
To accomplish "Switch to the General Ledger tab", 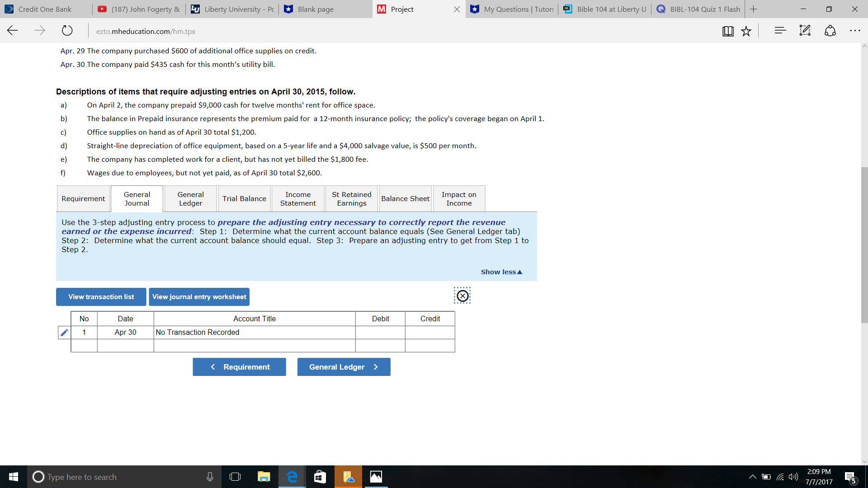I will point(190,199).
